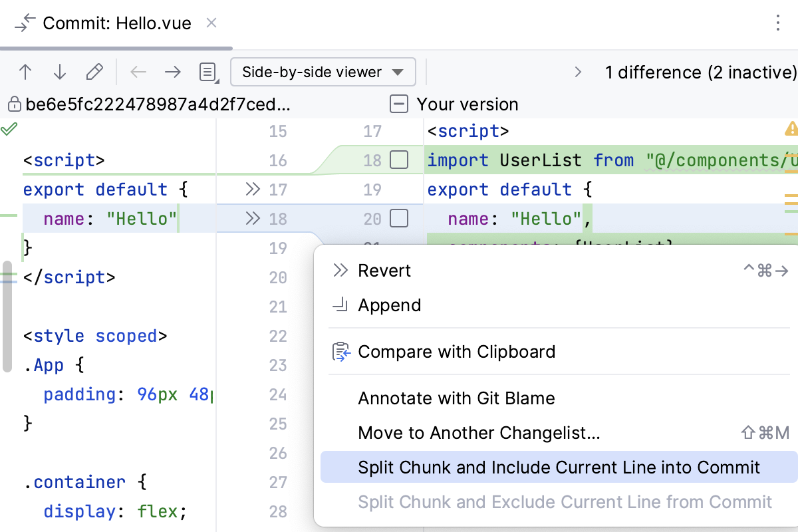Switch to the Commit: Hello.vue tab

coord(116,23)
